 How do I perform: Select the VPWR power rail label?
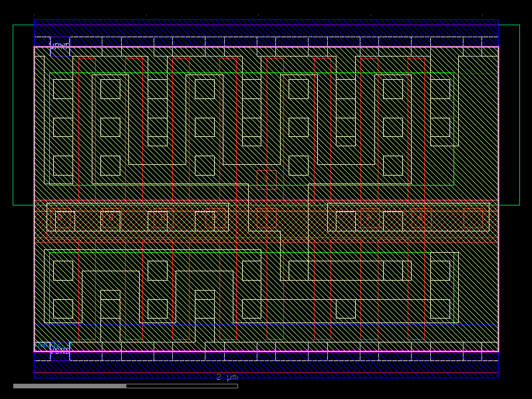click(x=60, y=45)
